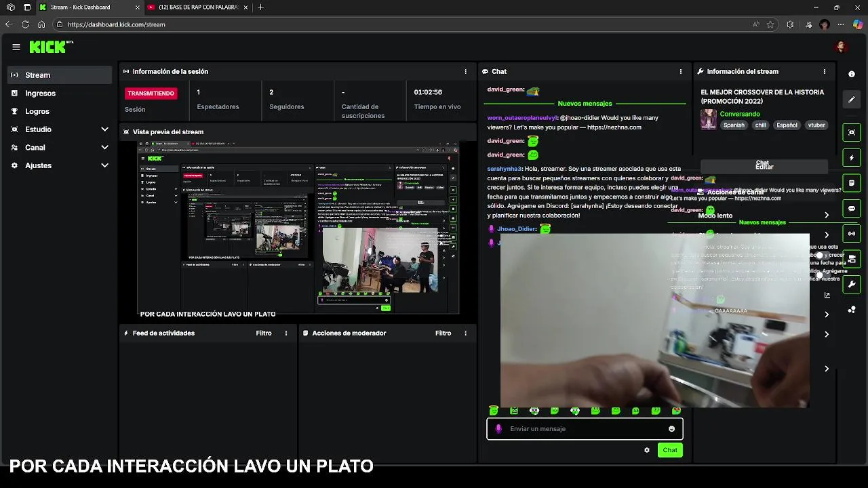The width and height of the screenshot is (868, 488).
Task: Focus the Enviar un mensaje input
Action: (x=585, y=428)
